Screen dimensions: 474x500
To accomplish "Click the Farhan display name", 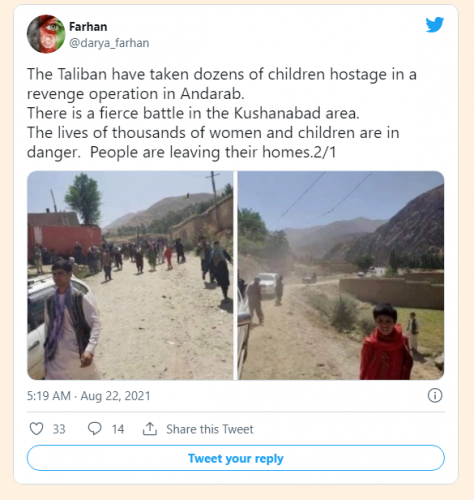I will pos(88,27).
